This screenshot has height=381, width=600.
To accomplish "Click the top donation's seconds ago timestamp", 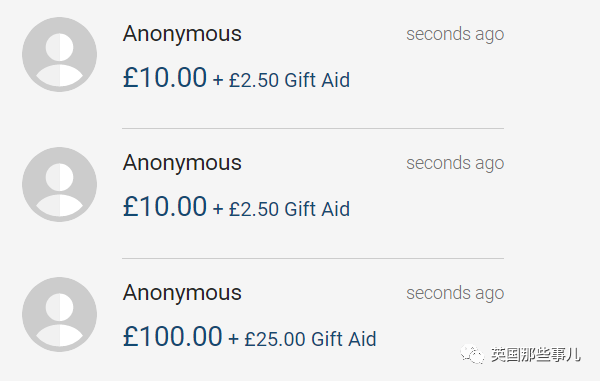I will click(x=455, y=34).
